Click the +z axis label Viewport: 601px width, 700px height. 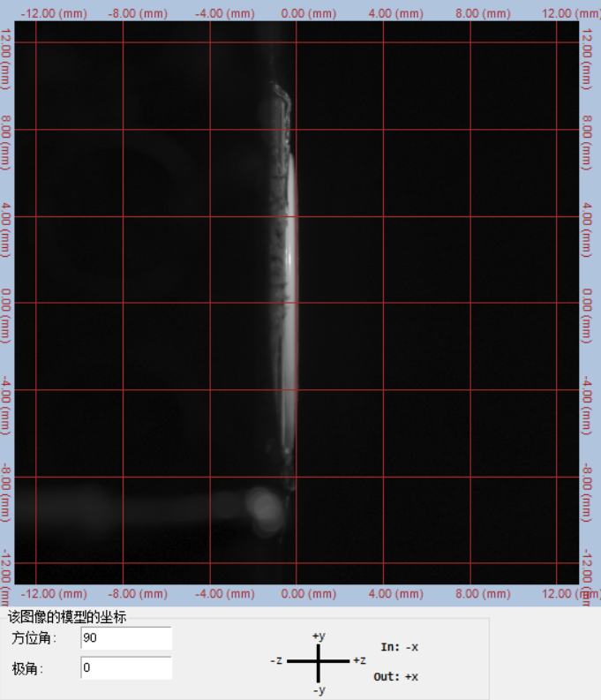pos(358,661)
